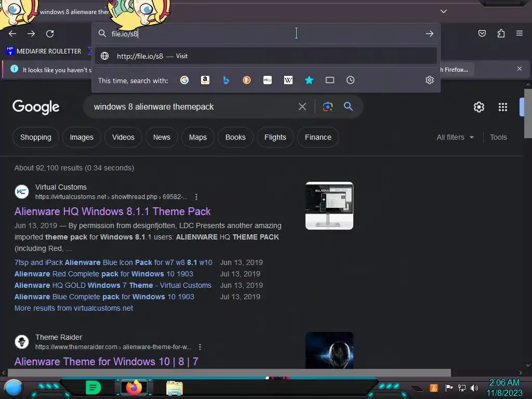The width and height of the screenshot is (532, 399).
Task: Open the Tools option on Google
Action: click(x=498, y=137)
